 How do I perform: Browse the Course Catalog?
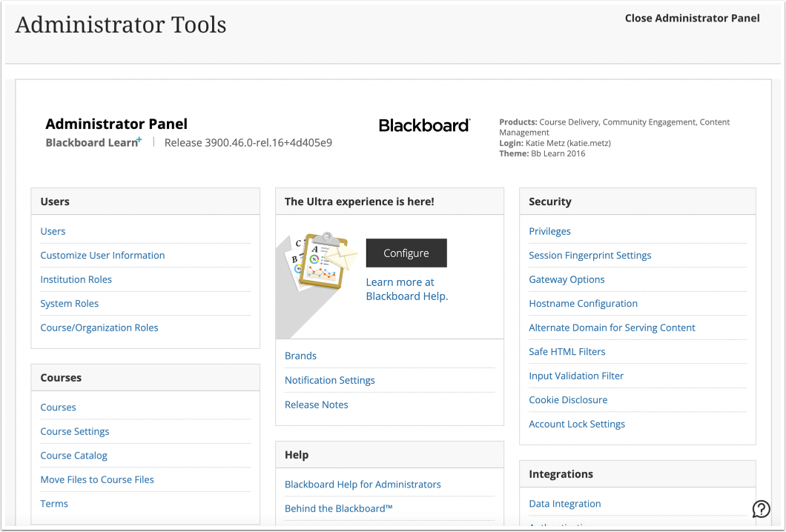(73, 455)
